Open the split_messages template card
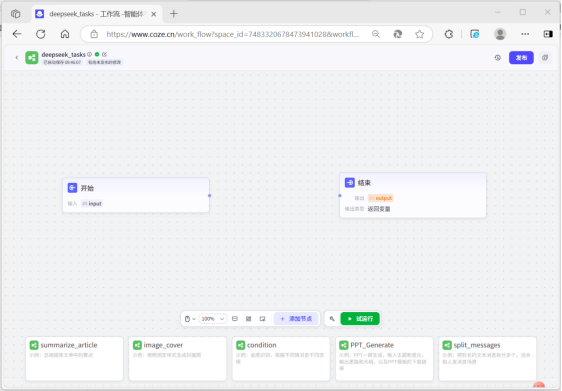The height and width of the screenshot is (391, 562). (x=487, y=358)
